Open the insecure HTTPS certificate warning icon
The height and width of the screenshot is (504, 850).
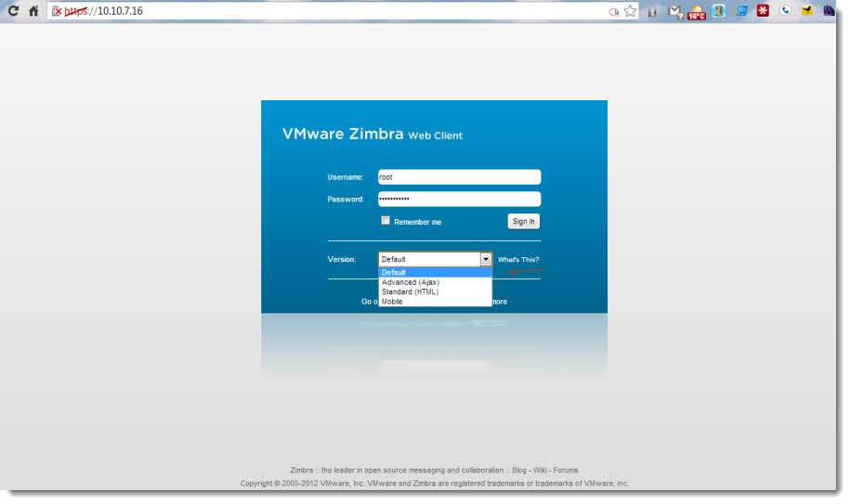57,11
